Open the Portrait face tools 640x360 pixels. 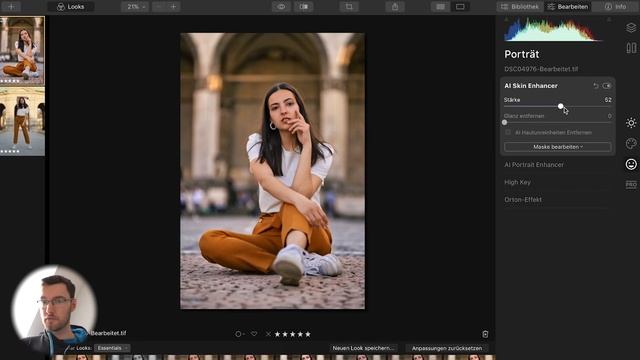click(x=631, y=164)
